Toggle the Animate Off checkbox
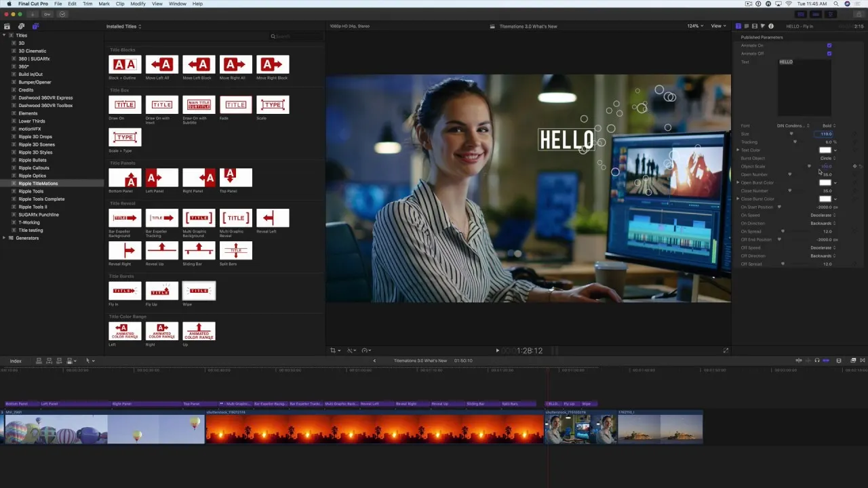Screen dimensions: 868x488 point(829,54)
